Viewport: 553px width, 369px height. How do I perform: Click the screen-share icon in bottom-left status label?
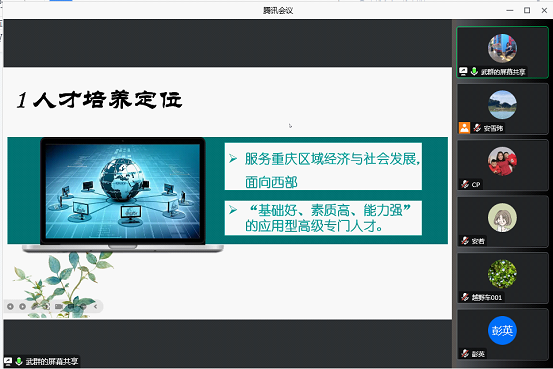tap(8, 361)
